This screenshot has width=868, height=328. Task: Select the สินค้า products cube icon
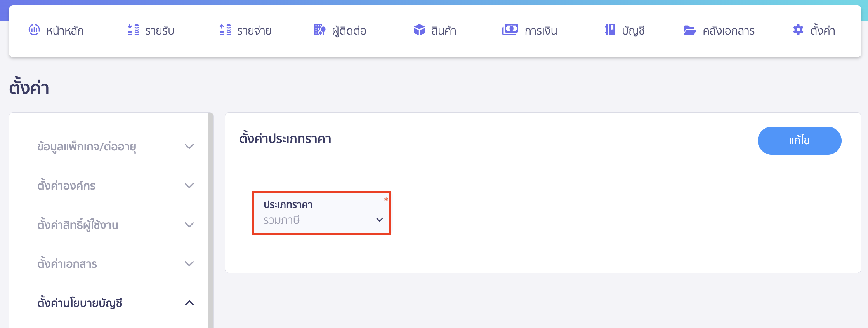click(419, 30)
